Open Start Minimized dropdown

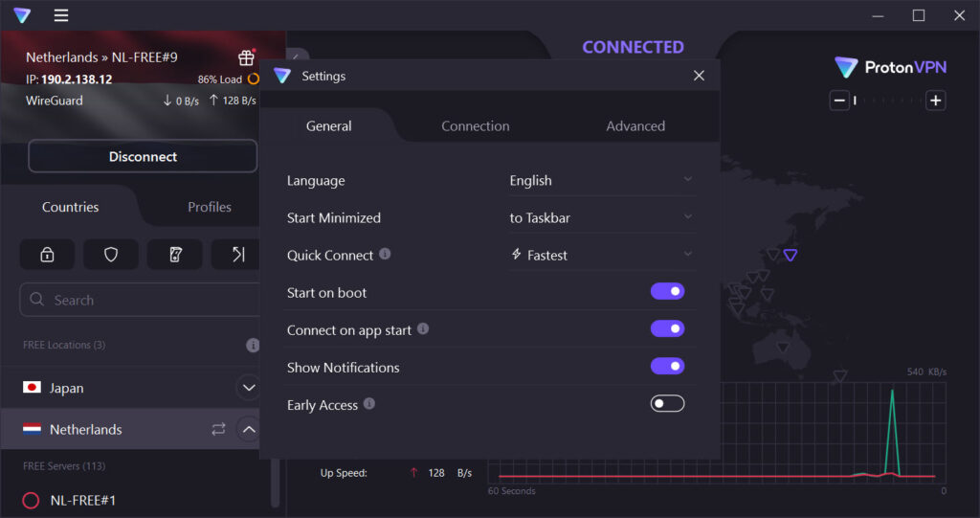(601, 217)
